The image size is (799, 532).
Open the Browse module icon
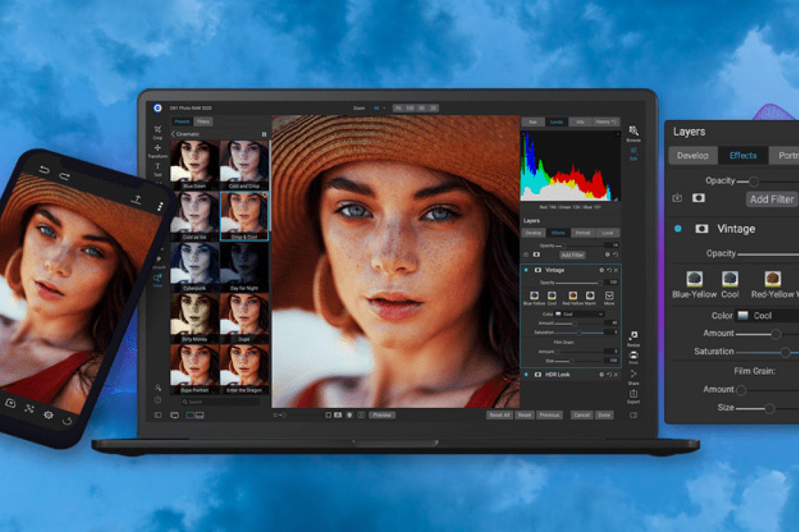click(x=633, y=132)
